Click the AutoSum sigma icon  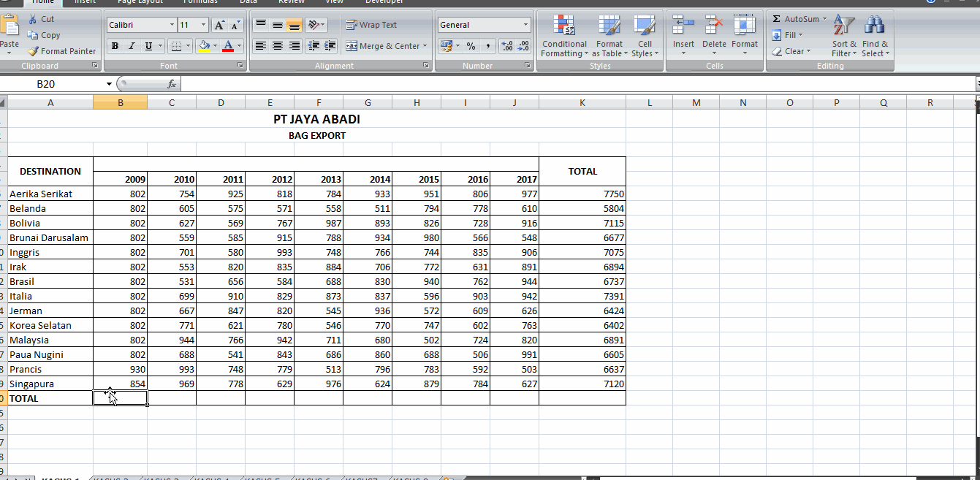click(x=777, y=19)
